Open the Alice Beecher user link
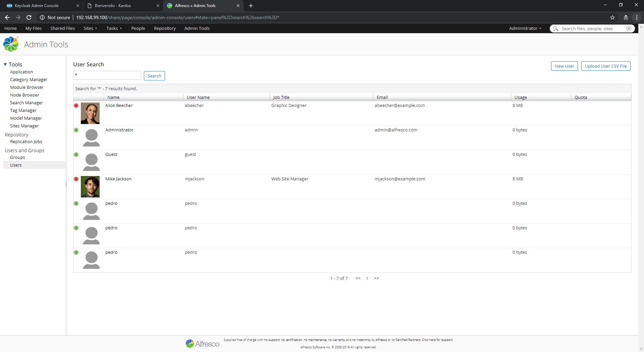 coord(119,106)
